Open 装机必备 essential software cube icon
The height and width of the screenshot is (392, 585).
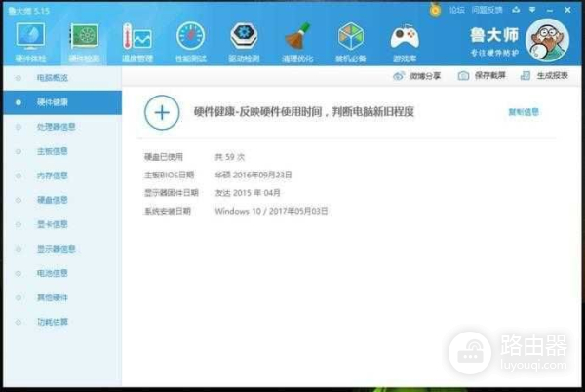(350, 39)
